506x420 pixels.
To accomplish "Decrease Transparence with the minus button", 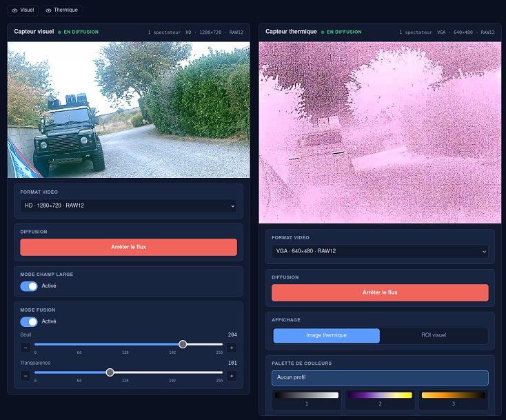I will [26, 376].
